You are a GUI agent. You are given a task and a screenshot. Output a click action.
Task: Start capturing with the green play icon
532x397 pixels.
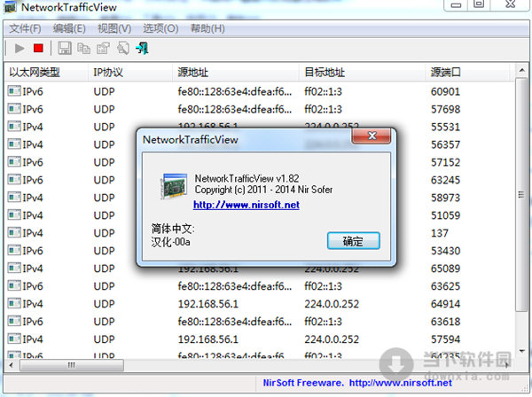pyautogui.click(x=20, y=49)
